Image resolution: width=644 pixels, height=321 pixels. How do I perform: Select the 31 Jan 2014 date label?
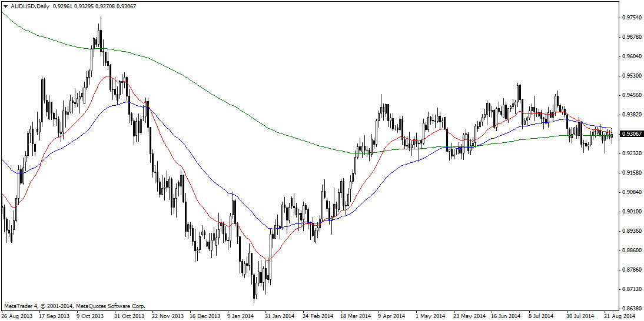click(x=279, y=316)
